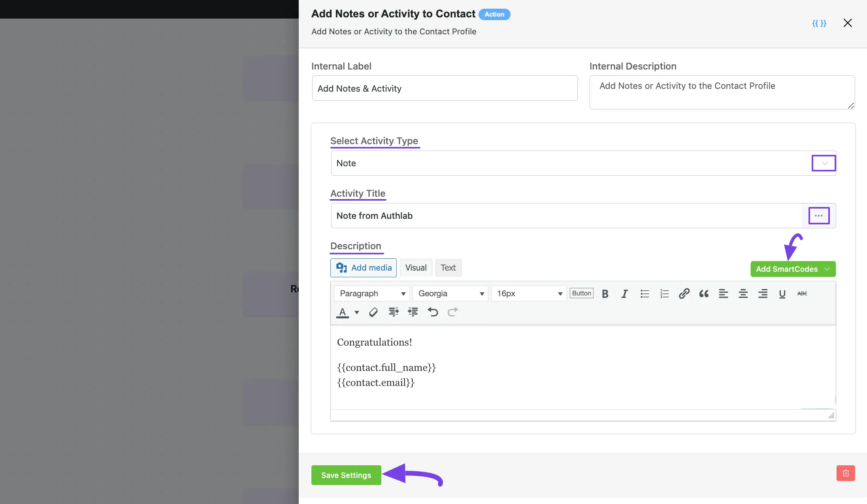Click the Ordered list icon
The image size is (867, 504).
pyautogui.click(x=664, y=293)
